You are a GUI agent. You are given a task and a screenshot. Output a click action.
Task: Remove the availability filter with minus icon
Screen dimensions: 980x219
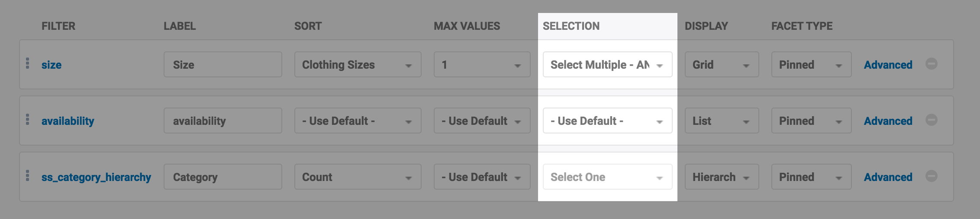pyautogui.click(x=931, y=120)
